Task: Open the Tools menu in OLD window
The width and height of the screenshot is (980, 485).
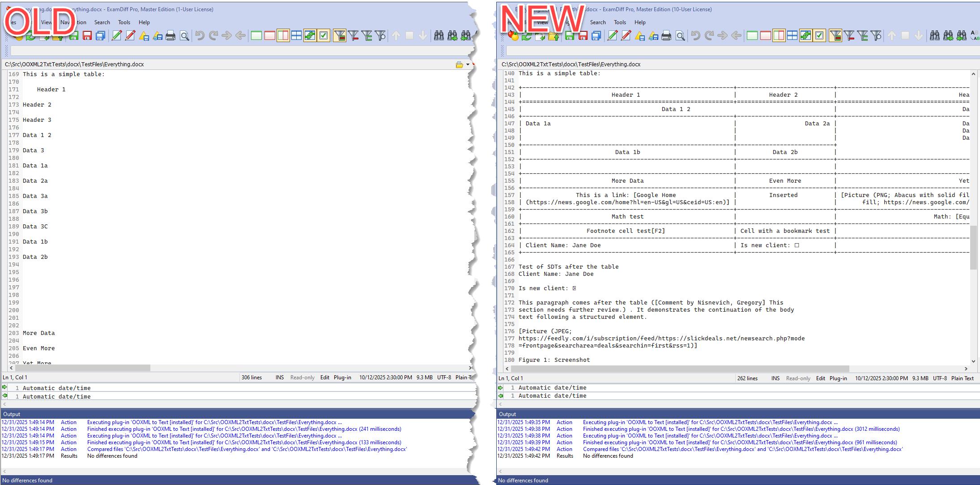Action: pyautogui.click(x=124, y=22)
